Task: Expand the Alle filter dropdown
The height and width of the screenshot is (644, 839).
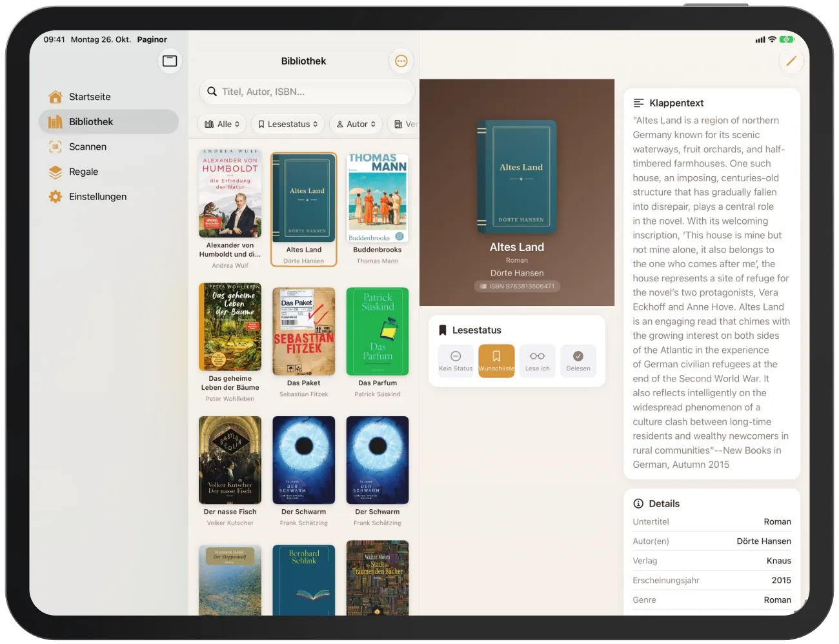Action: pyautogui.click(x=222, y=124)
